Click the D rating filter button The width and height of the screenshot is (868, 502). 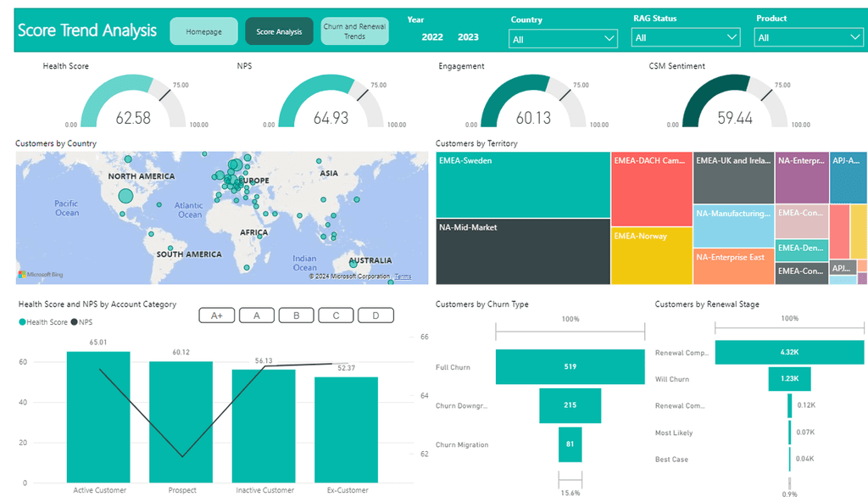(x=376, y=315)
